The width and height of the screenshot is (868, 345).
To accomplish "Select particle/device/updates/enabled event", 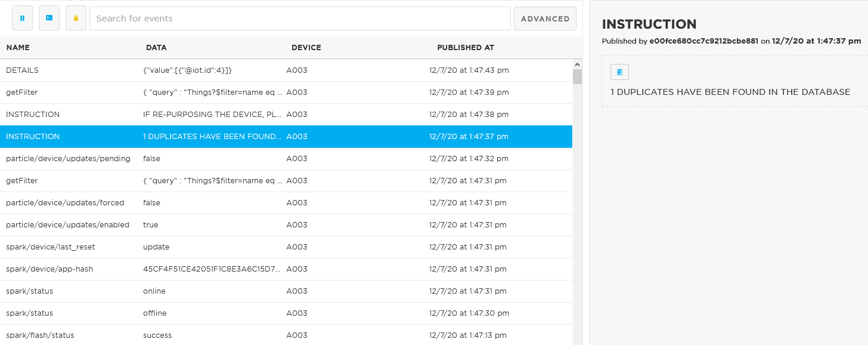I will pos(286,225).
